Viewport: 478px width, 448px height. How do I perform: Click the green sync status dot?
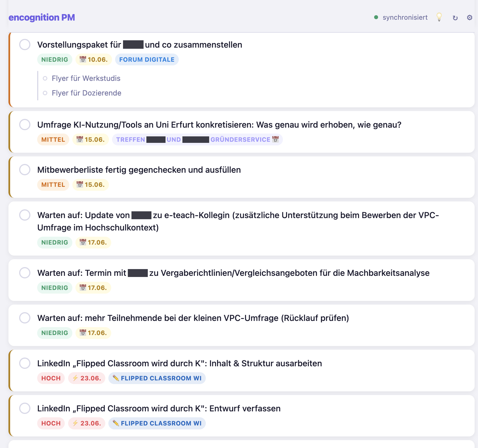(376, 17)
